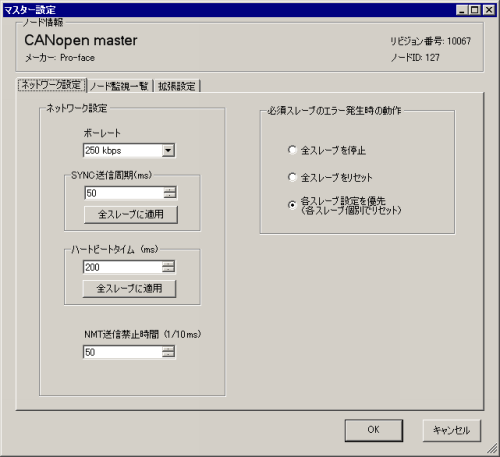Screen dimensions: 500x457
Task: Select 各スレーブ設定を優先 radio option
Action: [x=292, y=205]
